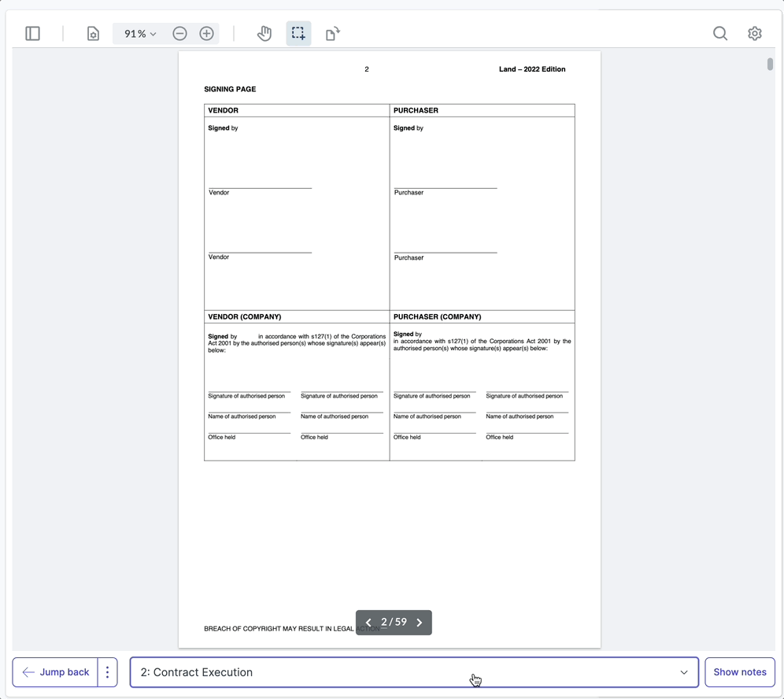The width and height of the screenshot is (784, 699).
Task: Click the zoom out minus icon
Action: pyautogui.click(x=179, y=34)
